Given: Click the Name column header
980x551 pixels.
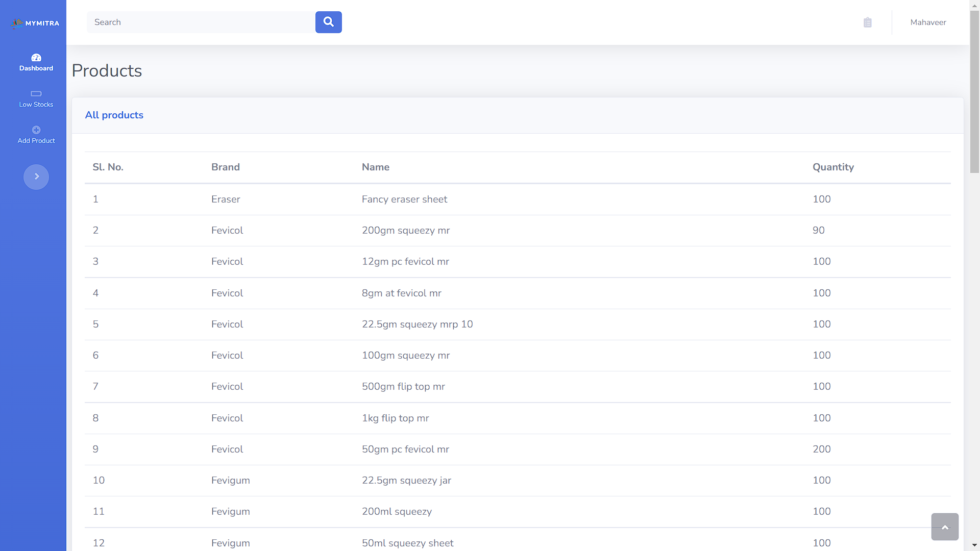Looking at the screenshot, I should [376, 167].
